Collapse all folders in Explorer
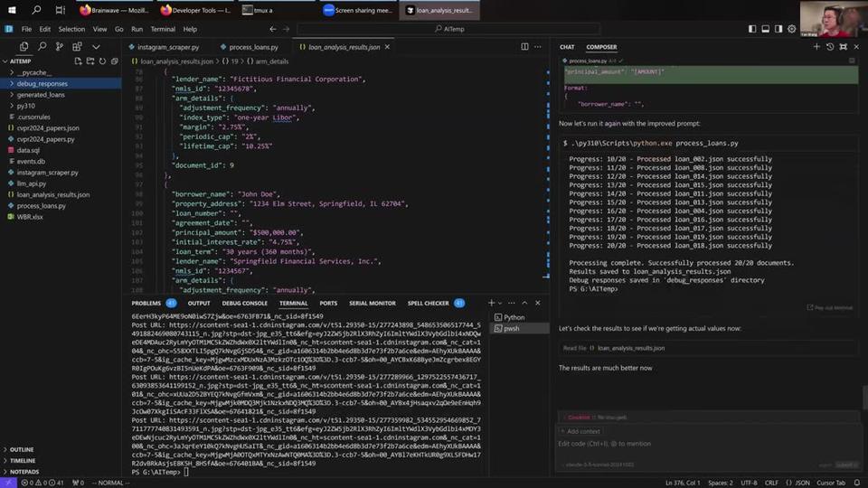Image resolution: width=868 pixels, height=488 pixels. [115, 61]
